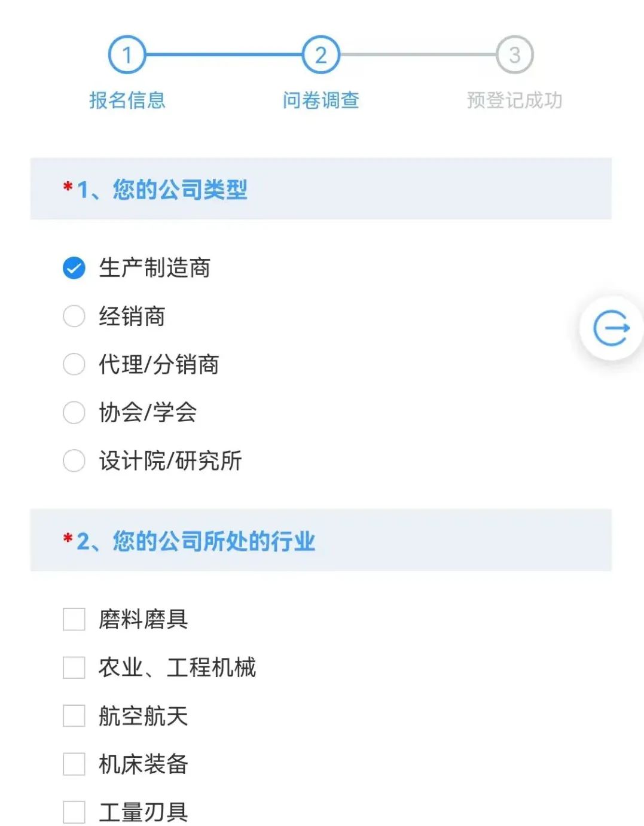Click question heading 您的公司类型
644x826 pixels.
click(179, 190)
